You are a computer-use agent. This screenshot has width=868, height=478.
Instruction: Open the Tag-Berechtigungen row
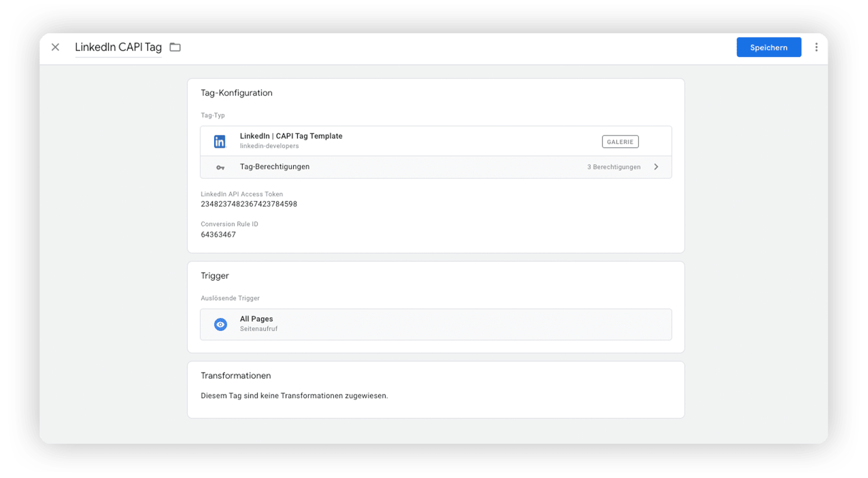436,167
